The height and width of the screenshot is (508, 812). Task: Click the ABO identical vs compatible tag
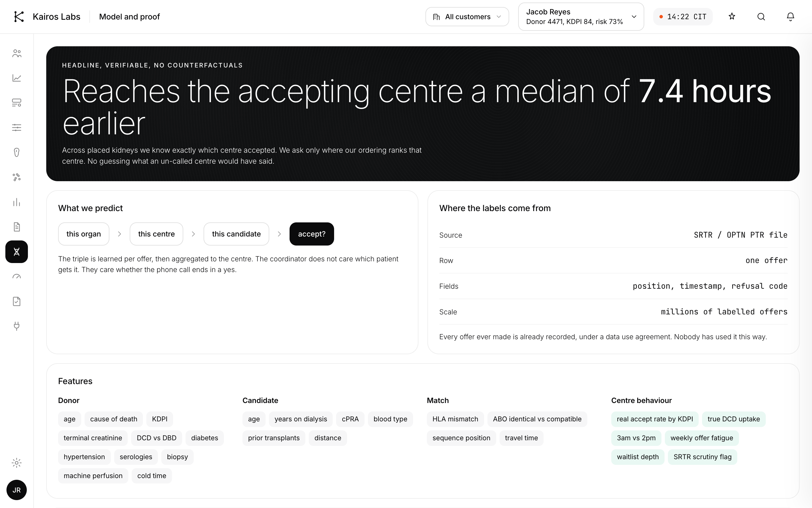click(x=537, y=419)
